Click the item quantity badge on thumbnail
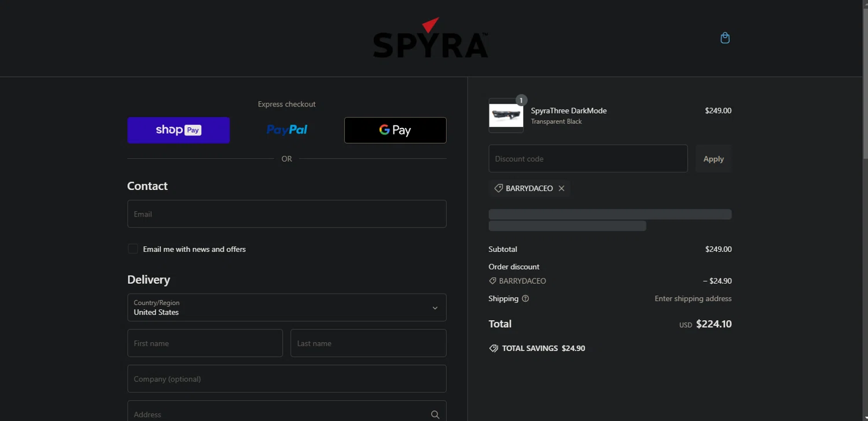This screenshot has height=421, width=868. (x=521, y=100)
